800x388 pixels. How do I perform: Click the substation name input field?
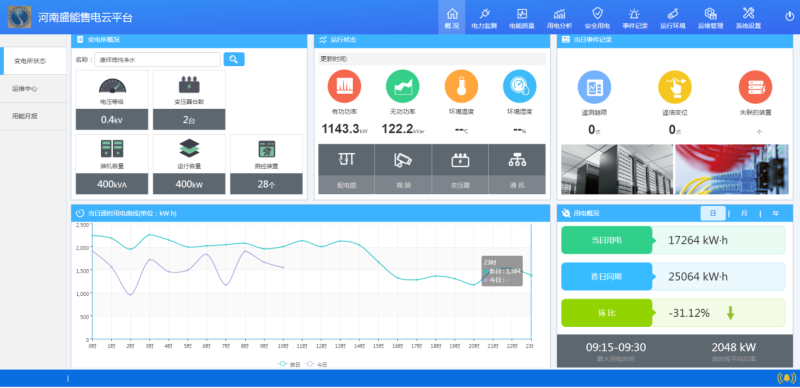coord(157,60)
